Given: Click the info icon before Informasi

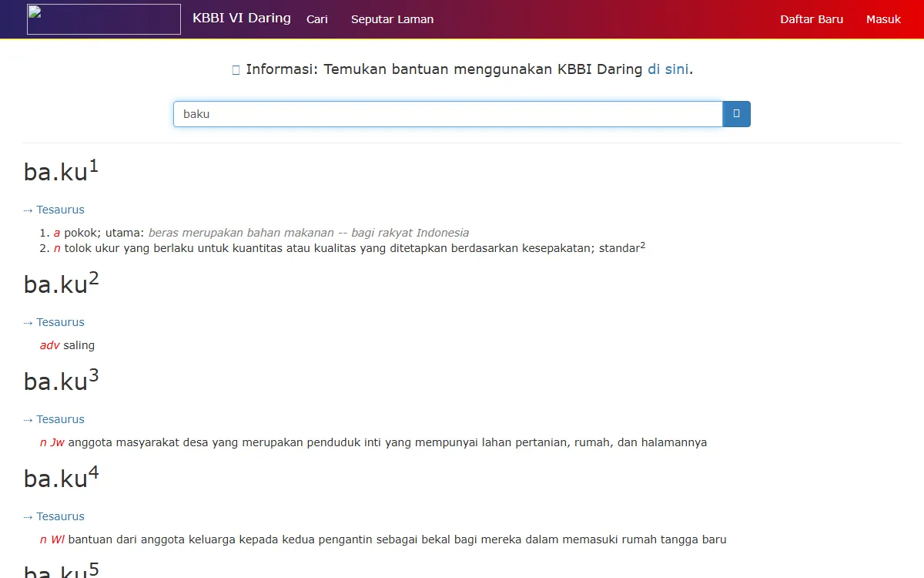Looking at the screenshot, I should point(236,70).
